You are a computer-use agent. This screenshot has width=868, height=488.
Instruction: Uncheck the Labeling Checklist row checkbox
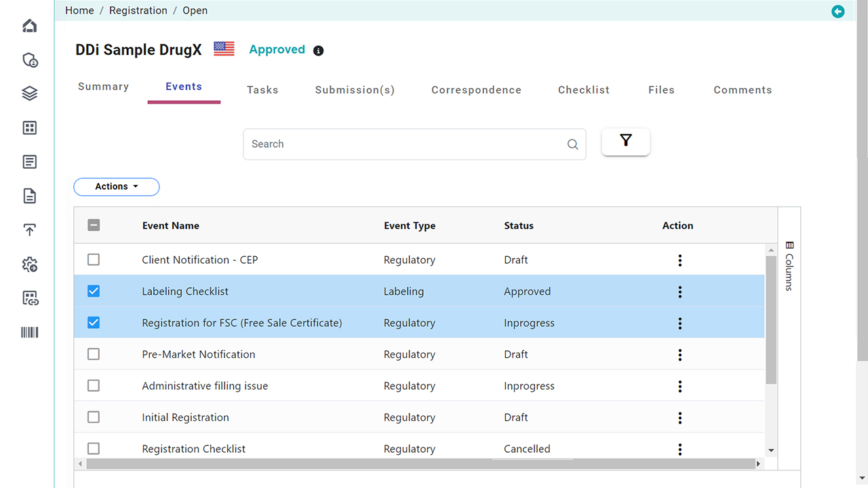pyautogui.click(x=94, y=291)
